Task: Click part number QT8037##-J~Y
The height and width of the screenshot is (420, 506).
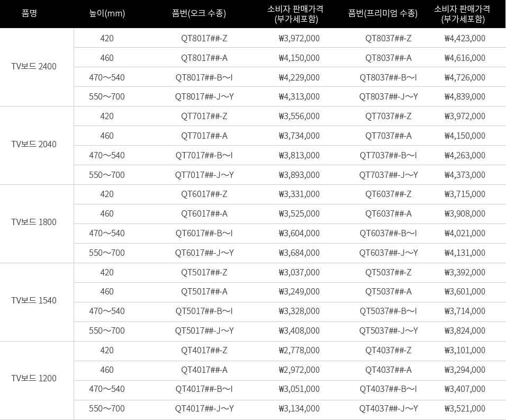Action: pos(388,96)
